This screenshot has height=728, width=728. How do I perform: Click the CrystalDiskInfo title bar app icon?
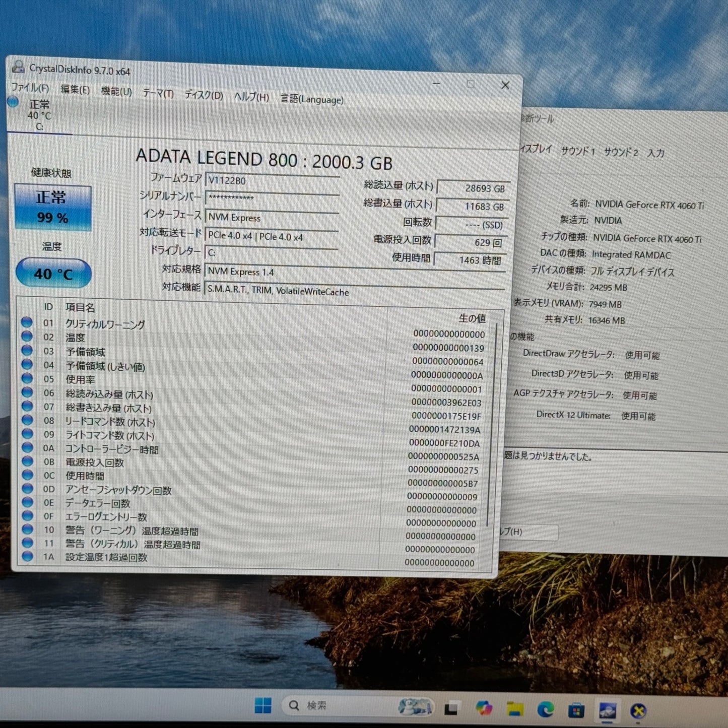[18, 67]
